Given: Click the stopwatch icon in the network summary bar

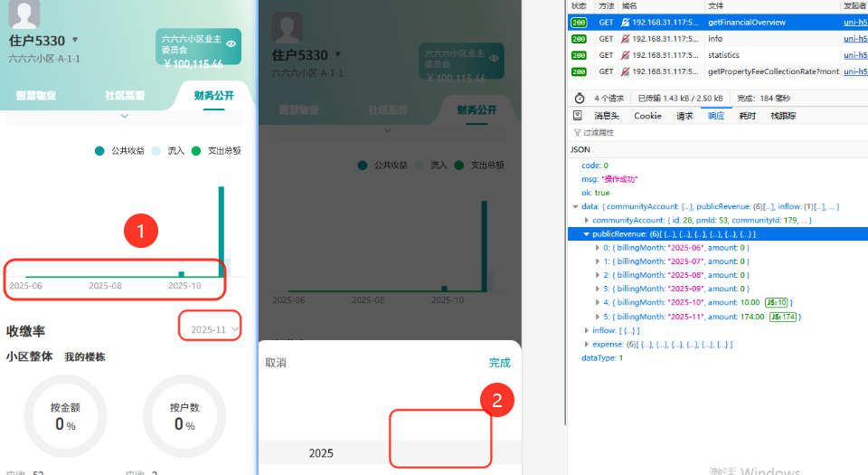Looking at the screenshot, I should coord(579,99).
